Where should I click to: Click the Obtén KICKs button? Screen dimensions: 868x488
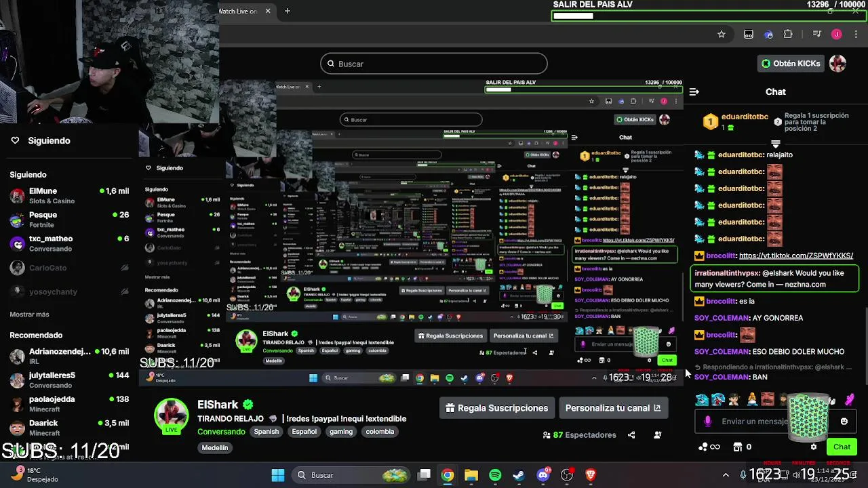pyautogui.click(x=791, y=64)
